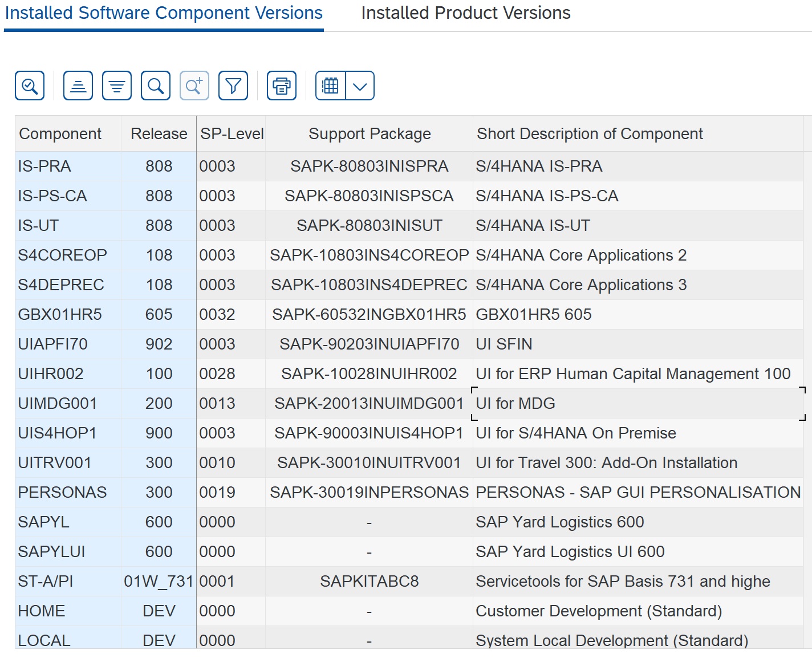Click support package SAPK-90203INUIAPFI70
The width and height of the screenshot is (812, 662).
[x=370, y=344]
